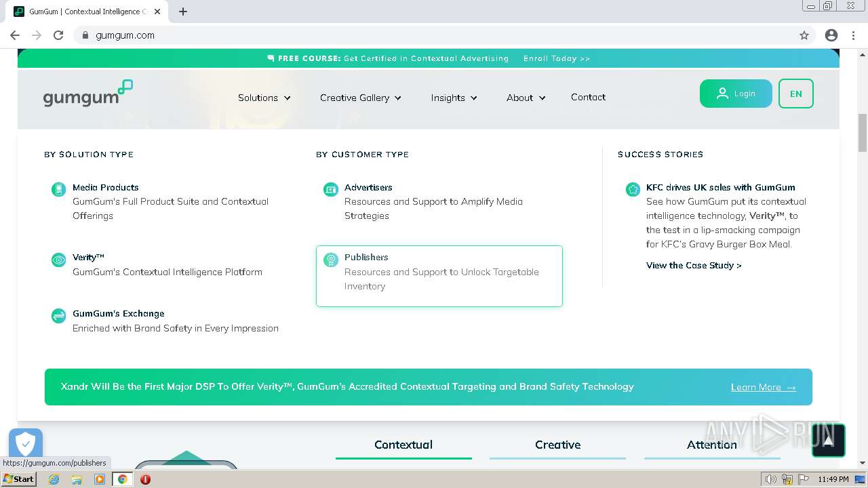Click the Publishers icon
This screenshot has height=488, width=868.
(331, 260)
